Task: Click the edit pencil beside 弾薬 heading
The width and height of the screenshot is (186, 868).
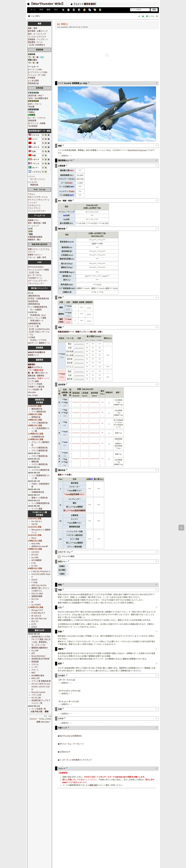Action: (x=63, y=327)
